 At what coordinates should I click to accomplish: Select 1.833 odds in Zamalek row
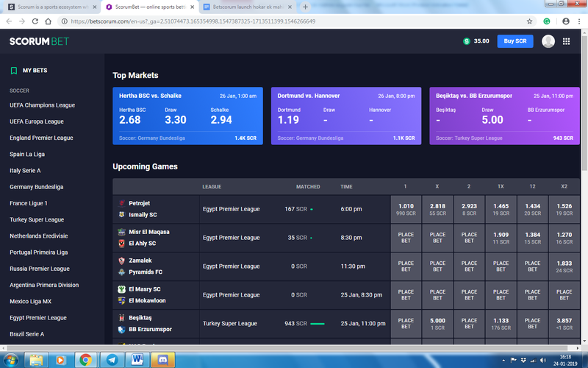[x=564, y=266]
